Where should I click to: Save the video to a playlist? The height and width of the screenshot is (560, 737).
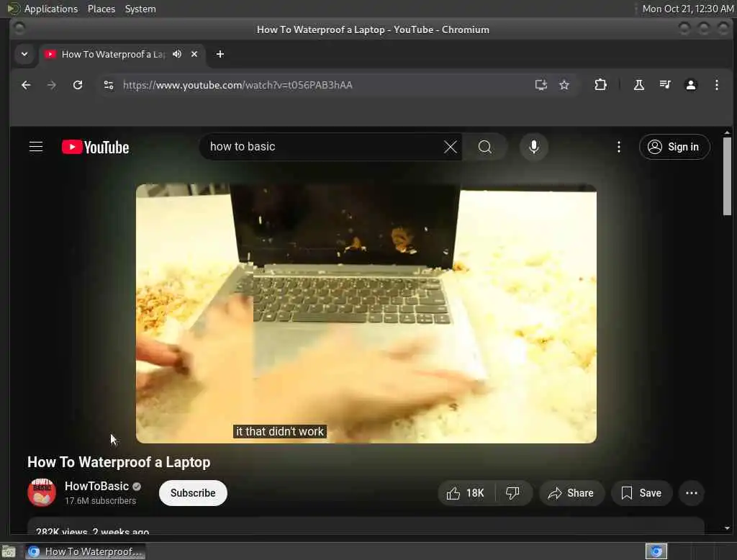pyautogui.click(x=641, y=493)
